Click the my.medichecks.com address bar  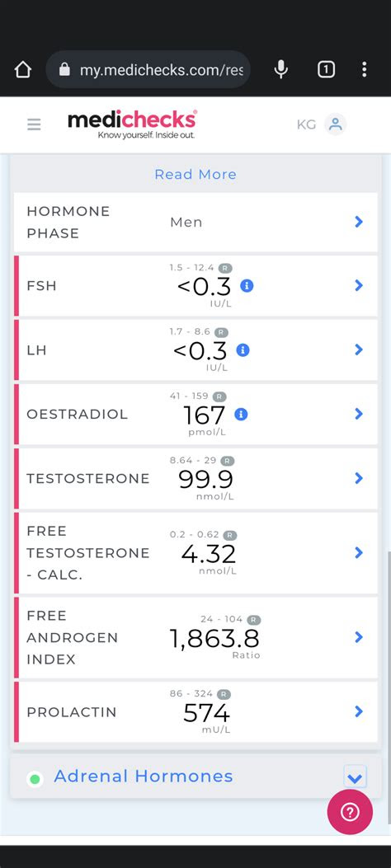[148, 70]
